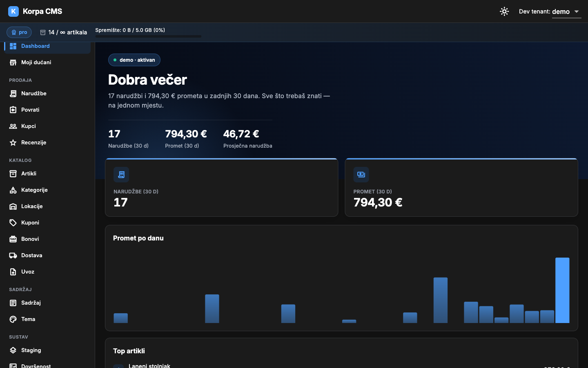Click the Dostava truck icon
This screenshot has width=588, height=368.
coord(13,256)
